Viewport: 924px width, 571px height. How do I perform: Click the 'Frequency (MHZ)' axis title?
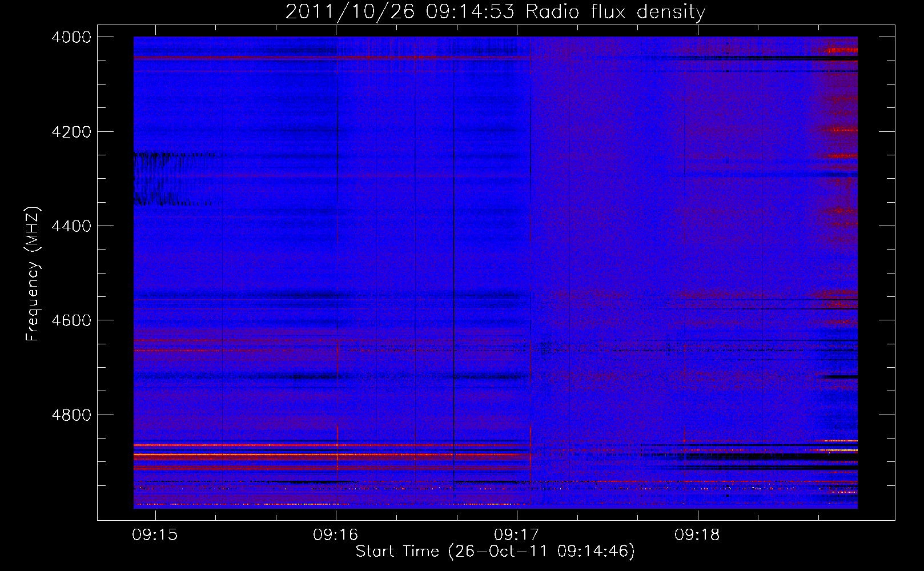[33, 274]
